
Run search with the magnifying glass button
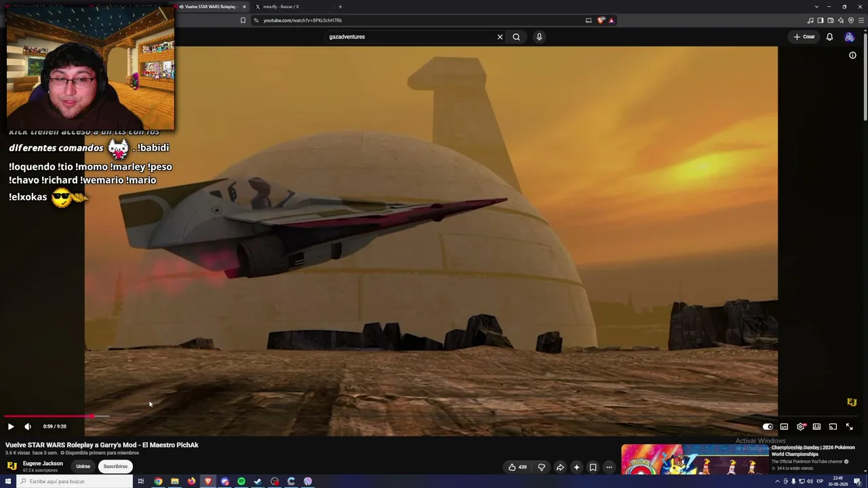516,37
